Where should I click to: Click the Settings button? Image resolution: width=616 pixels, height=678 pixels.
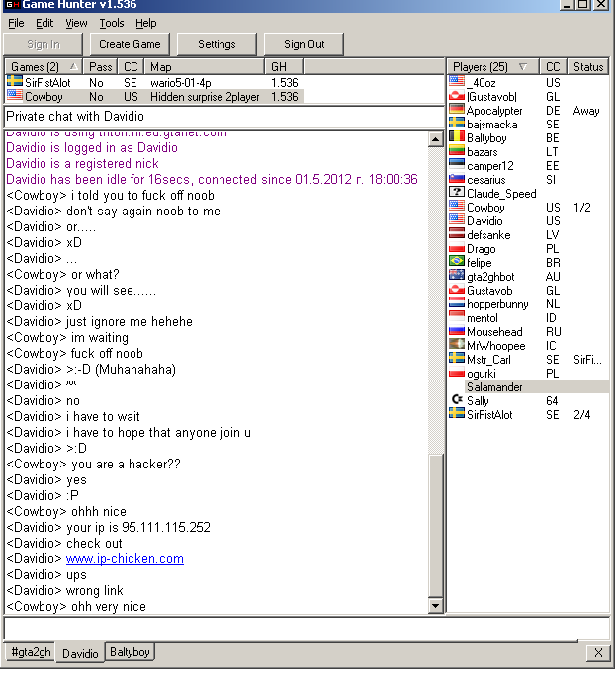click(217, 44)
